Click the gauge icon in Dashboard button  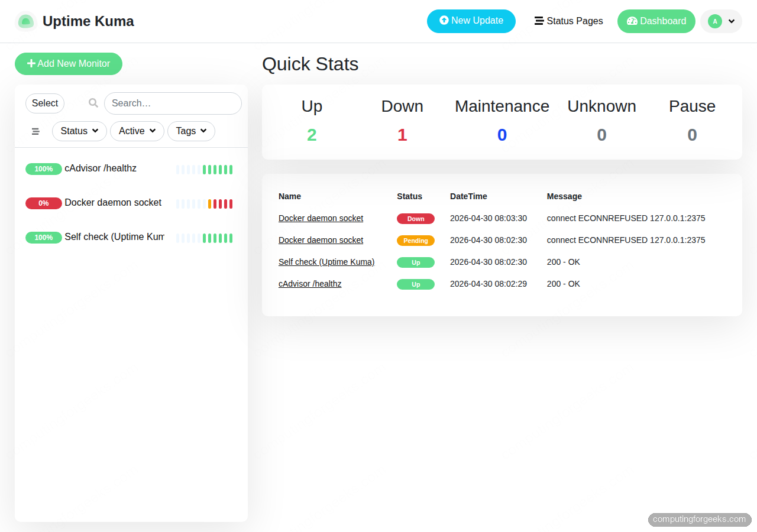pos(632,21)
